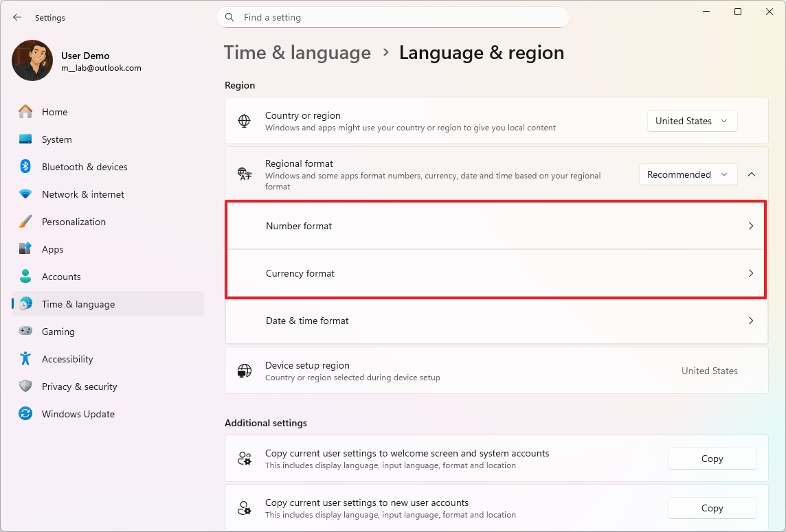Open Number format settings
The width and height of the screenshot is (786, 532).
pyautogui.click(x=495, y=226)
